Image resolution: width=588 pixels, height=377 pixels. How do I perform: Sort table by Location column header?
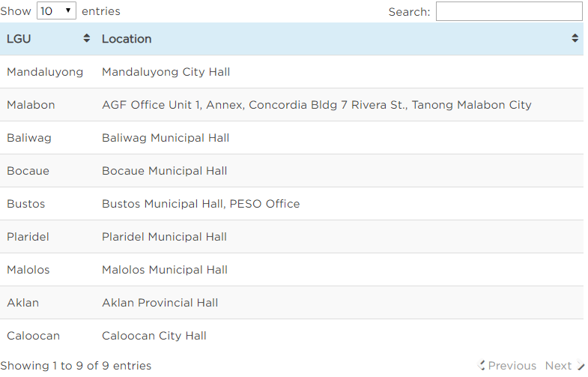pyautogui.click(x=127, y=39)
